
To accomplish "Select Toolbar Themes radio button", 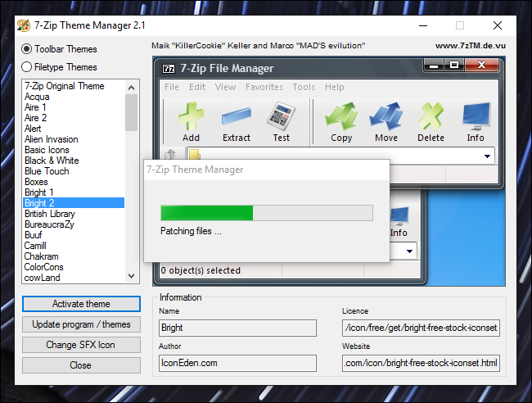I will click(27, 49).
